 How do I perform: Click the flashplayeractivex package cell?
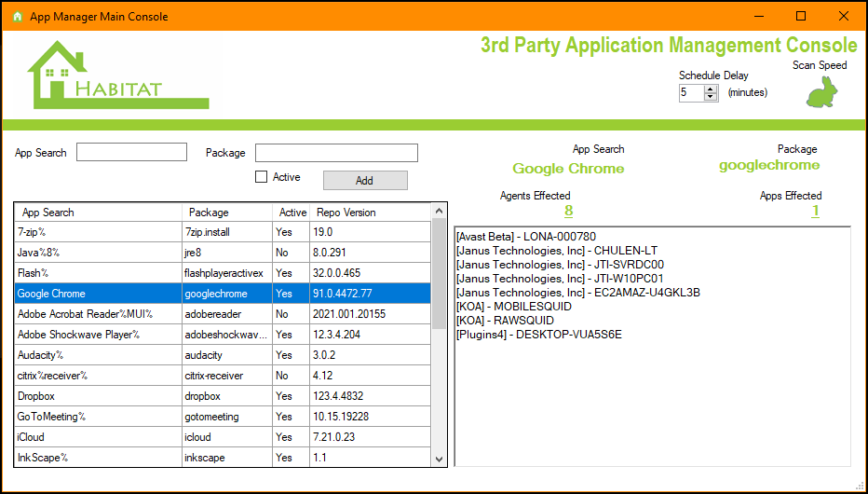pyautogui.click(x=227, y=273)
